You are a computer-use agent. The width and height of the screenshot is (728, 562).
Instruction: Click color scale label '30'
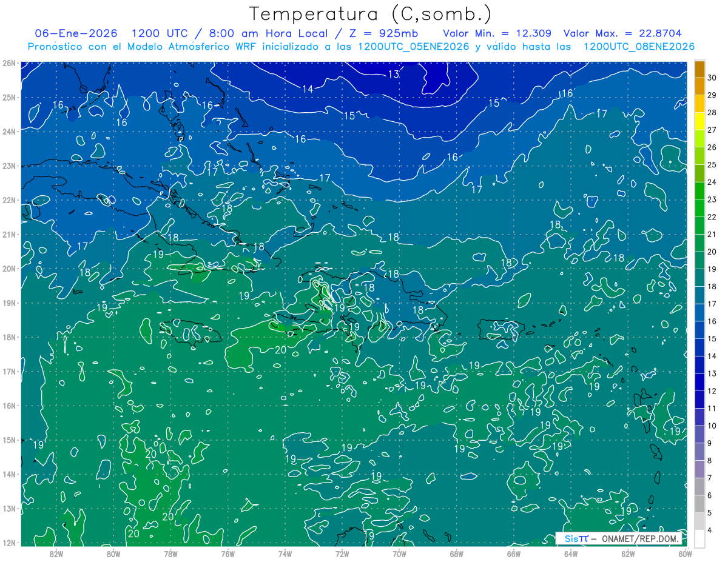712,78
